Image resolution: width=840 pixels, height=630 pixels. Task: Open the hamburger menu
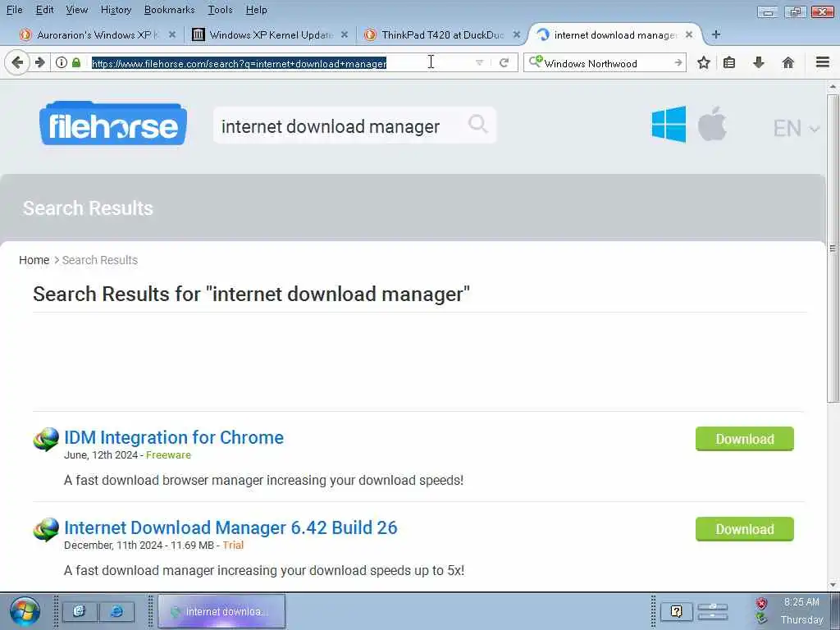point(823,62)
